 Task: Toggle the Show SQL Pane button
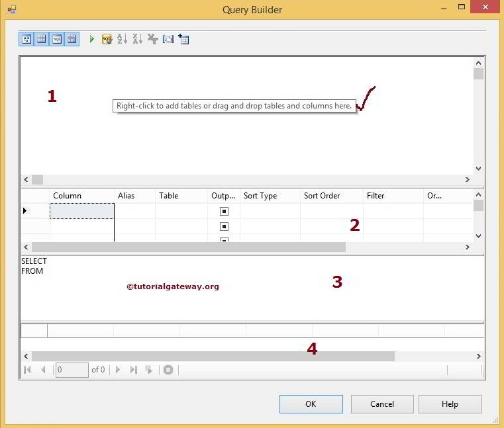click(57, 39)
